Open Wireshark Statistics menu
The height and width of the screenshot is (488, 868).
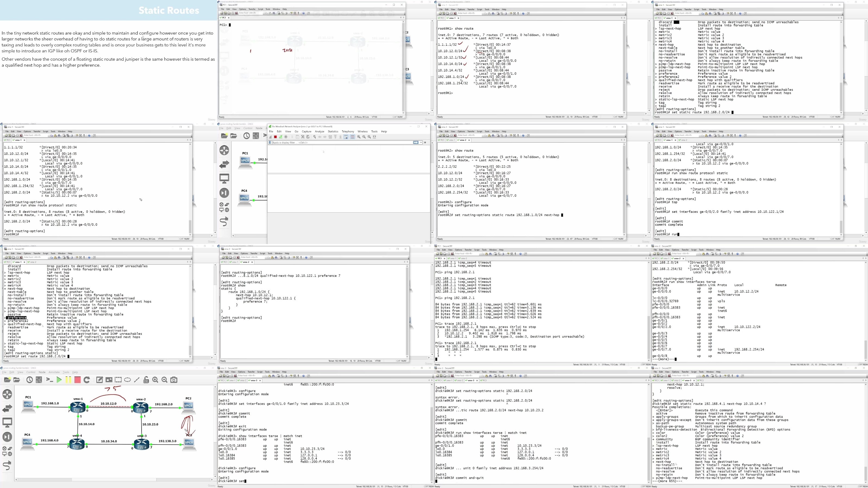tap(333, 131)
